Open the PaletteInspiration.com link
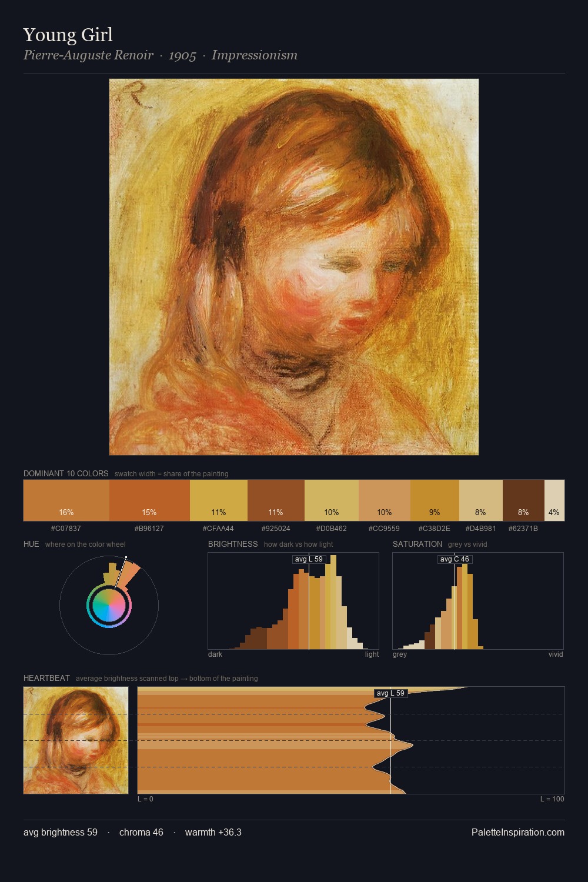Image resolution: width=588 pixels, height=882 pixels. 518,832
